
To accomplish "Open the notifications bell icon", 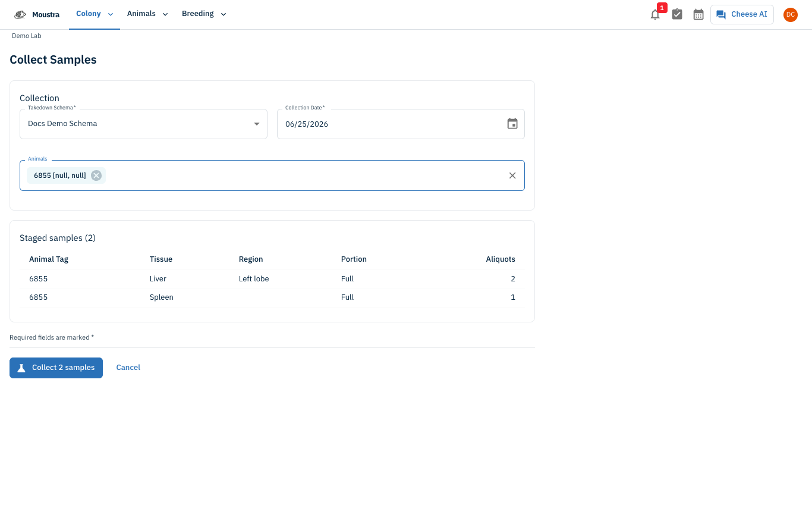I will click(655, 15).
